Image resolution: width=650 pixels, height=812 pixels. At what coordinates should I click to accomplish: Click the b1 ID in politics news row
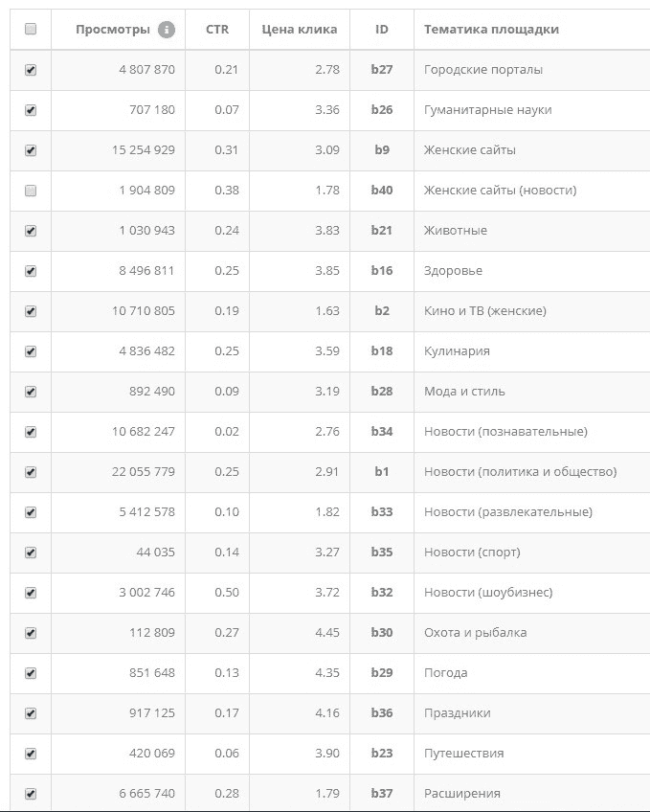(x=382, y=472)
